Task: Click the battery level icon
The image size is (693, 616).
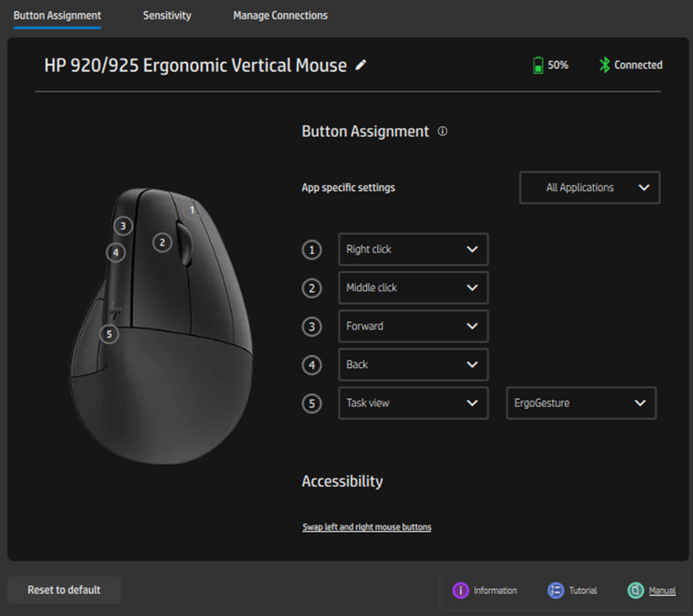Action: tap(538, 65)
